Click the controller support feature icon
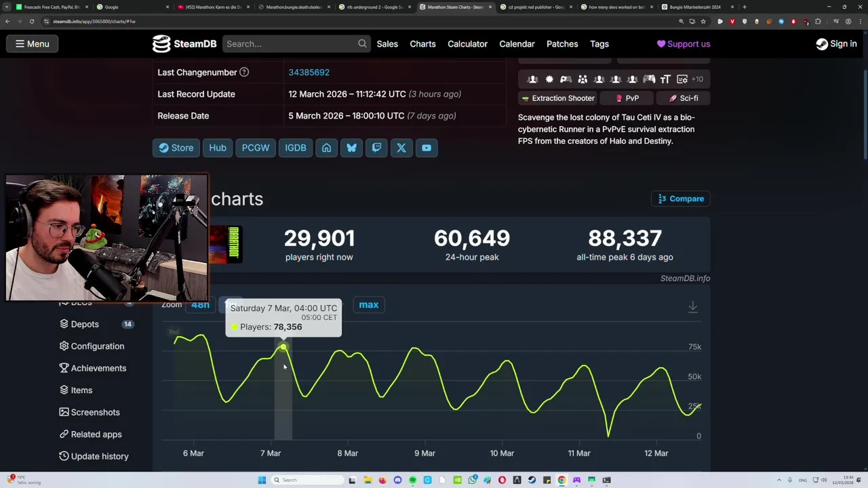 pyautogui.click(x=649, y=79)
